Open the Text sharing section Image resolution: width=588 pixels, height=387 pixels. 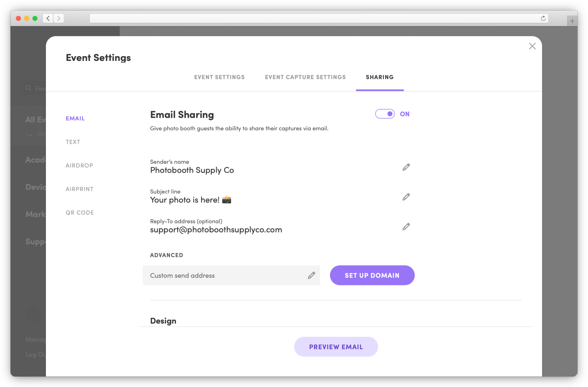click(x=73, y=142)
